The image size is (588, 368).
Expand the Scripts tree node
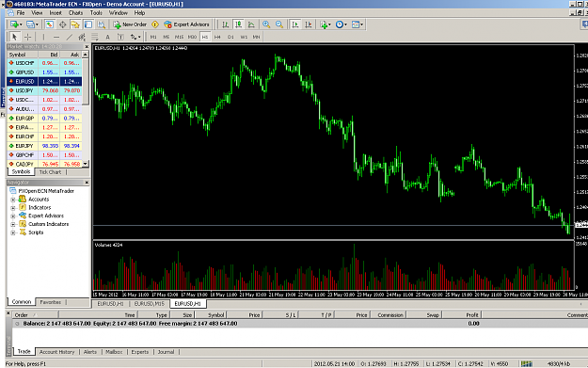pyautogui.click(x=13, y=232)
